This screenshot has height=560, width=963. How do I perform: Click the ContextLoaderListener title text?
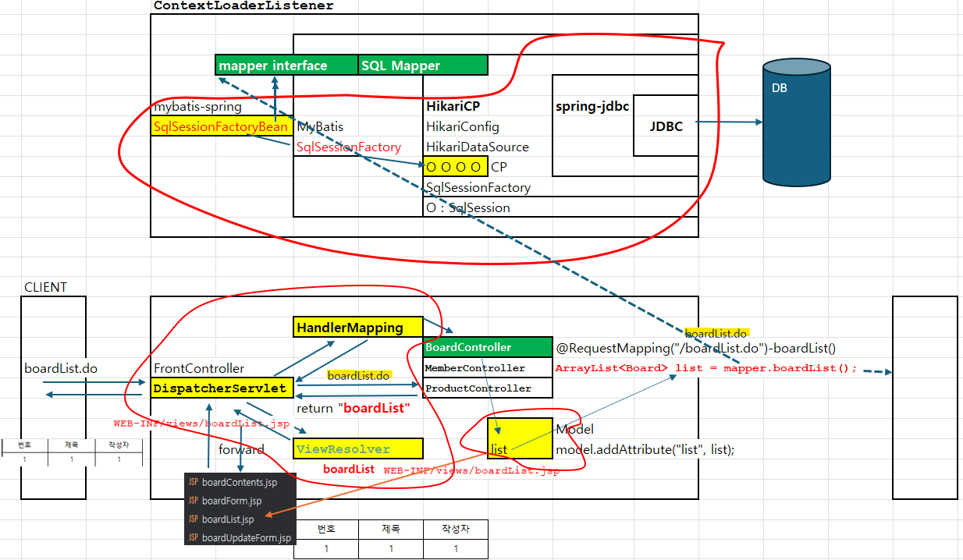(243, 5)
